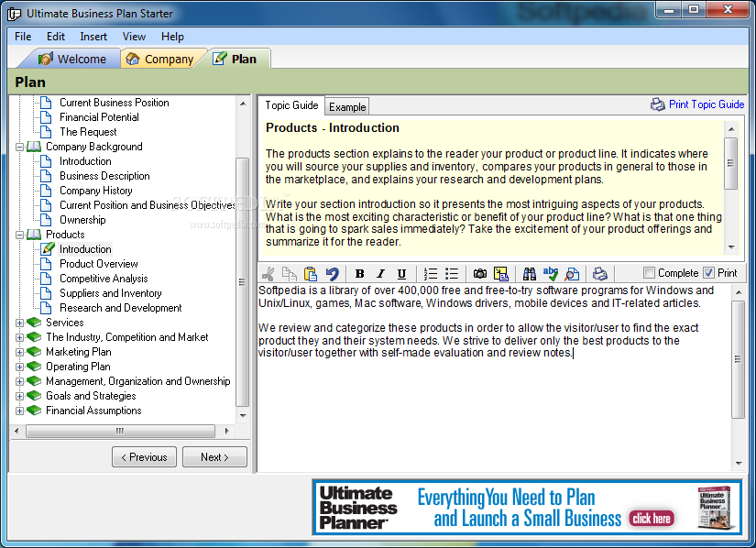756x548 pixels.
Task: Click the page icon beside Product Overview
Action: [46, 264]
